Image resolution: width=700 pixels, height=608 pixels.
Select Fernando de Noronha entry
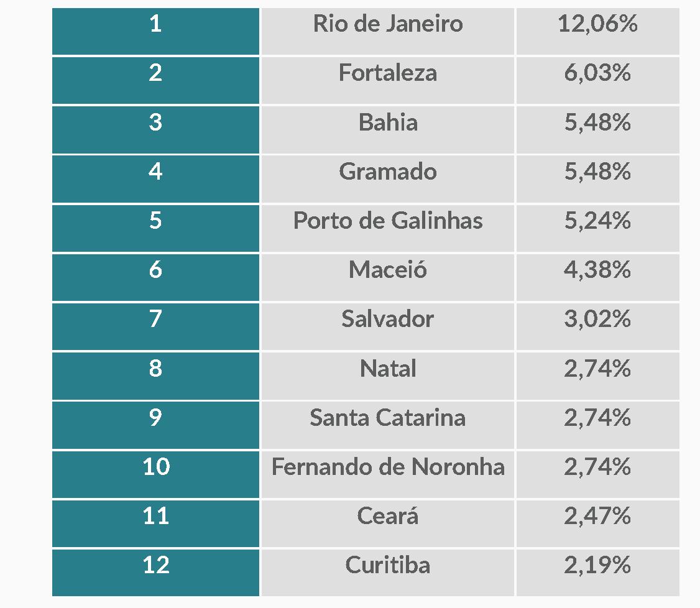(387, 474)
